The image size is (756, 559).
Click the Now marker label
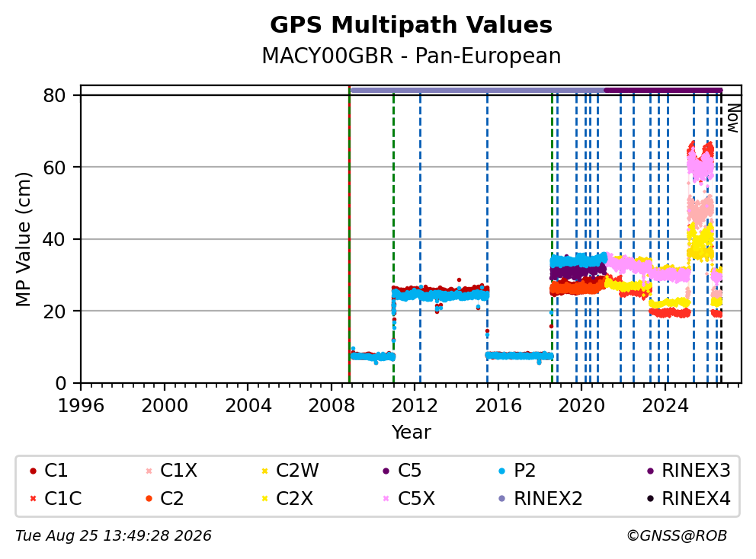733,118
